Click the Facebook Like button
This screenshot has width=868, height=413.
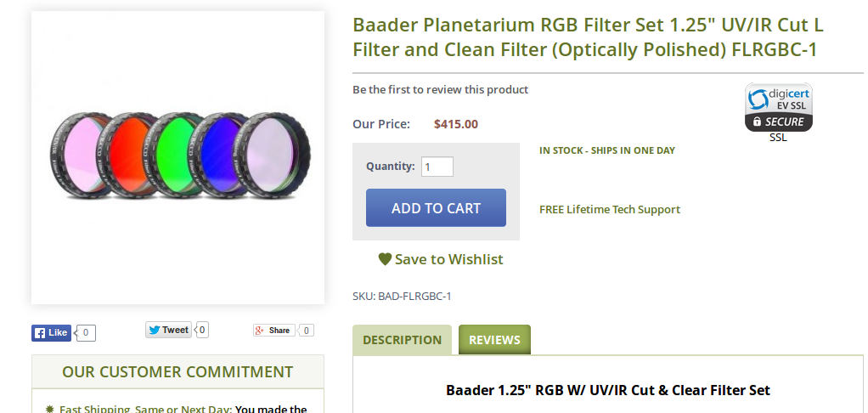(51, 332)
